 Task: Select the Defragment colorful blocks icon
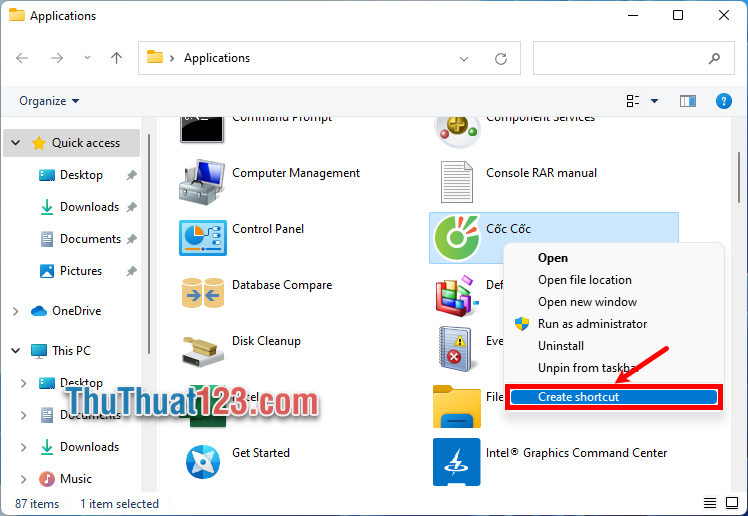coord(457,296)
